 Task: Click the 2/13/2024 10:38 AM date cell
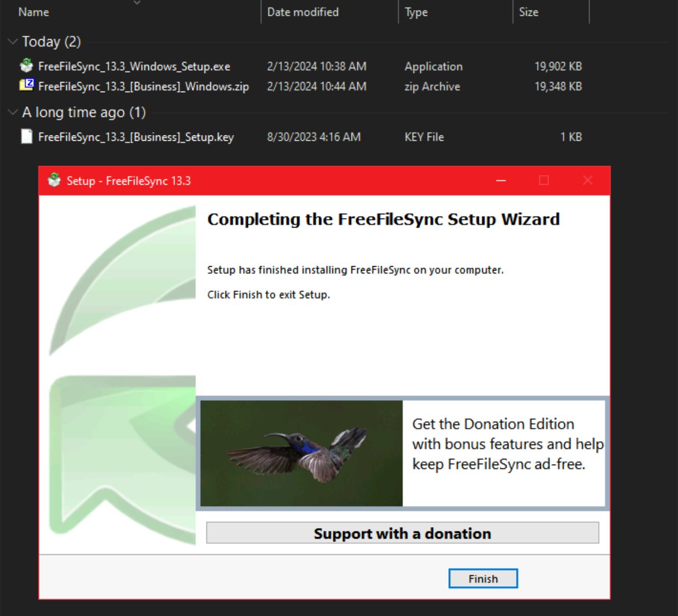[x=317, y=66]
